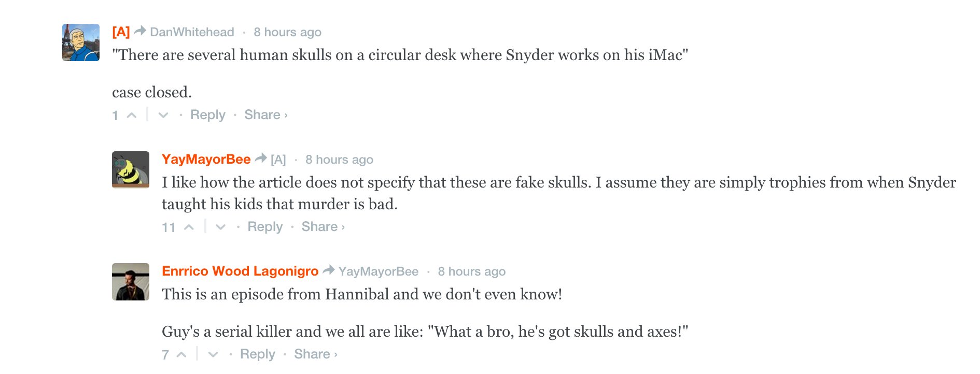Screen dimensions: 980x374
Task: Click YayMayorBee's bee avatar thumbnail
Action: pos(131,169)
